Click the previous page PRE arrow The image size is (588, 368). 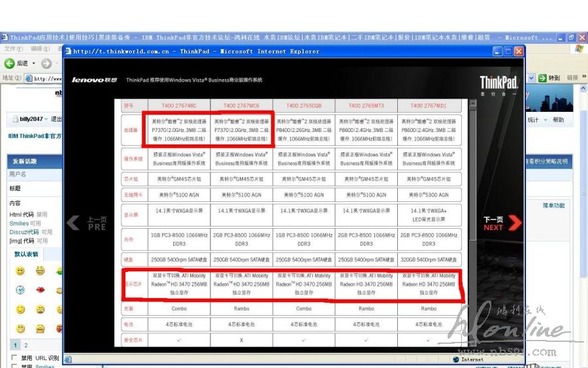click(86, 224)
